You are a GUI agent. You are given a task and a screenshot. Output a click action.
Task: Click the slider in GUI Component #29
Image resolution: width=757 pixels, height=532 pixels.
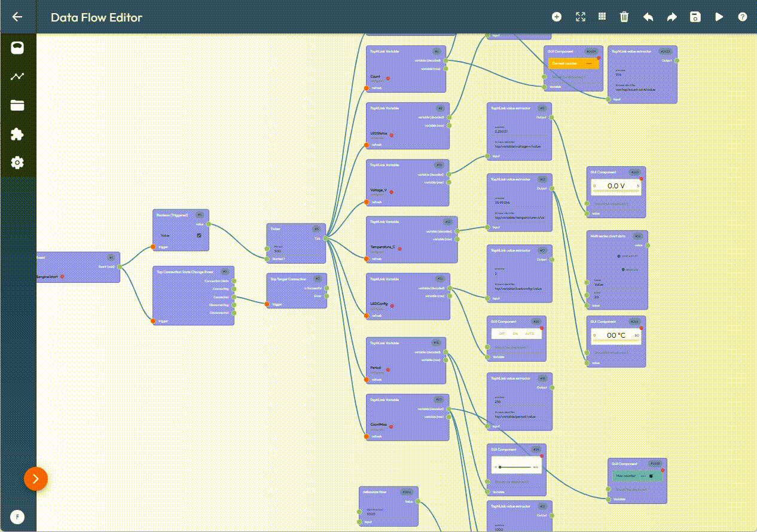(x=515, y=467)
